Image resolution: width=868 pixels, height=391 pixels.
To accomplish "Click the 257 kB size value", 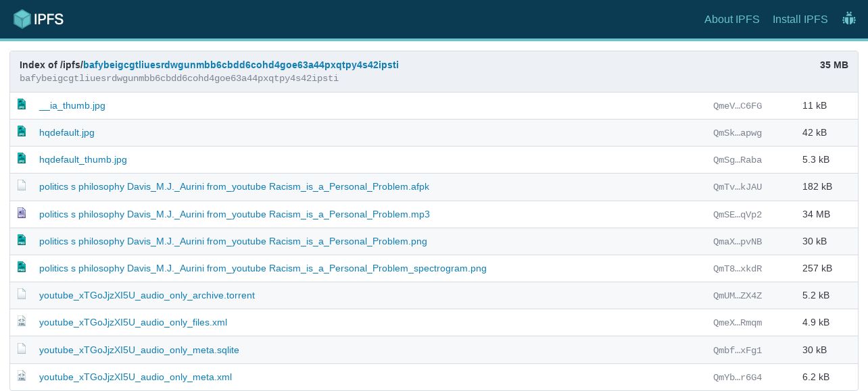I will (x=817, y=268).
